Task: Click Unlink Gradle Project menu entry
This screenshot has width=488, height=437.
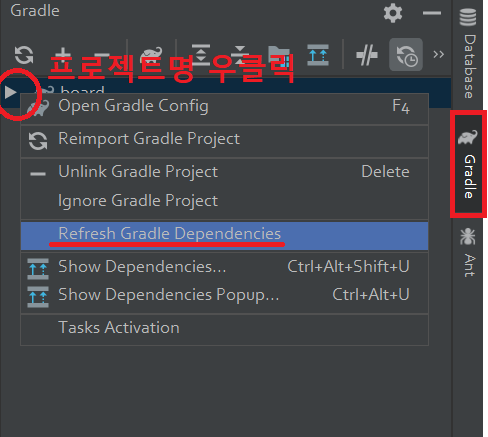Action: (x=224, y=172)
